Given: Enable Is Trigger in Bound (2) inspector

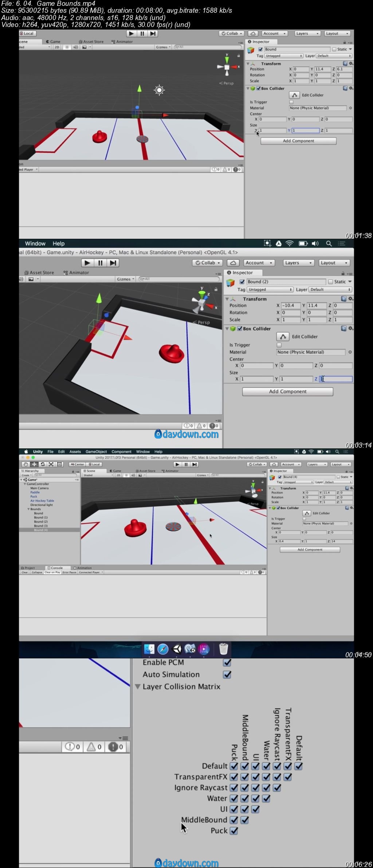Looking at the screenshot, I should tap(279, 345).
